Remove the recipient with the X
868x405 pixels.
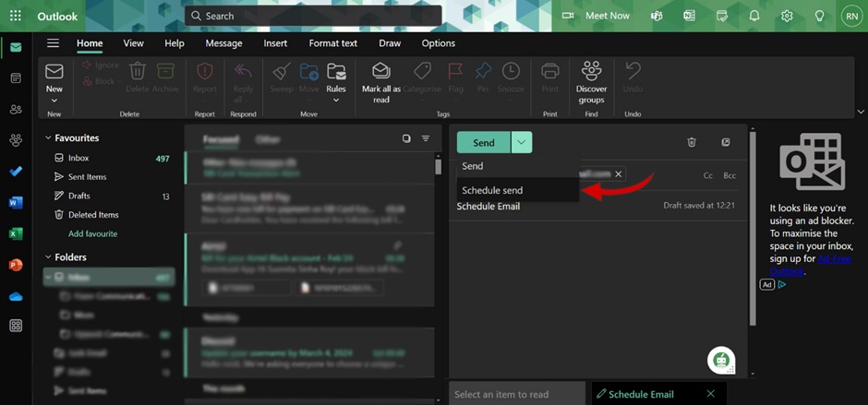[x=619, y=174]
